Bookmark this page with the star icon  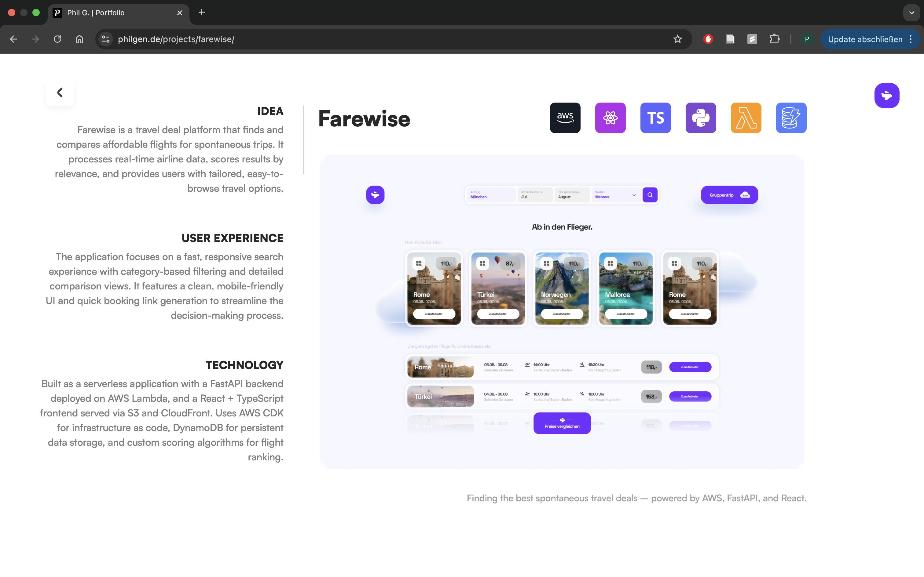[x=677, y=39]
